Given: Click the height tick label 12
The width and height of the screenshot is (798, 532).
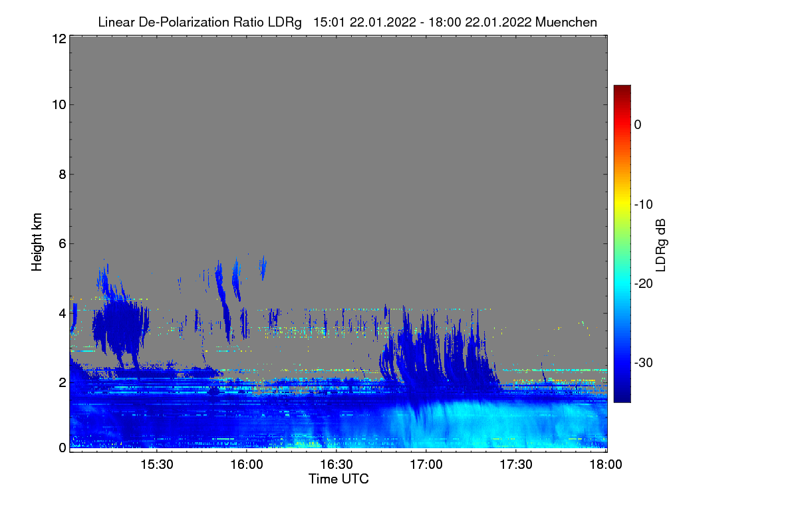Looking at the screenshot, I should click(58, 39).
